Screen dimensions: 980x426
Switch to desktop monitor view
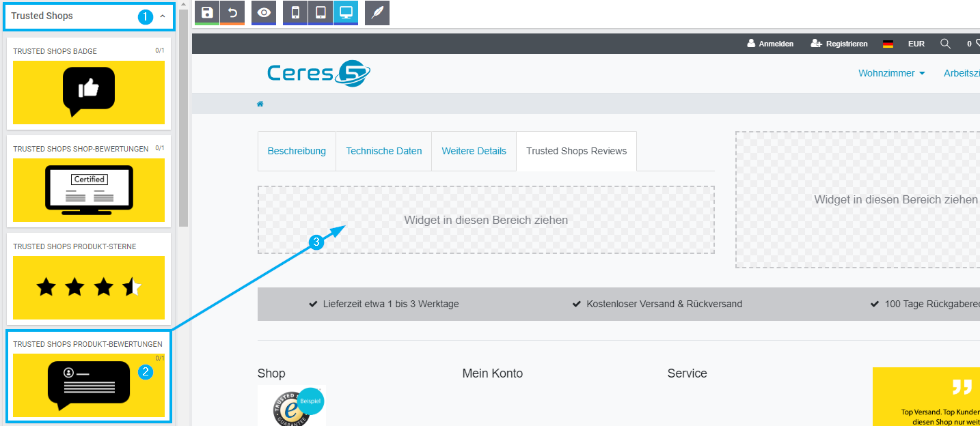click(346, 12)
